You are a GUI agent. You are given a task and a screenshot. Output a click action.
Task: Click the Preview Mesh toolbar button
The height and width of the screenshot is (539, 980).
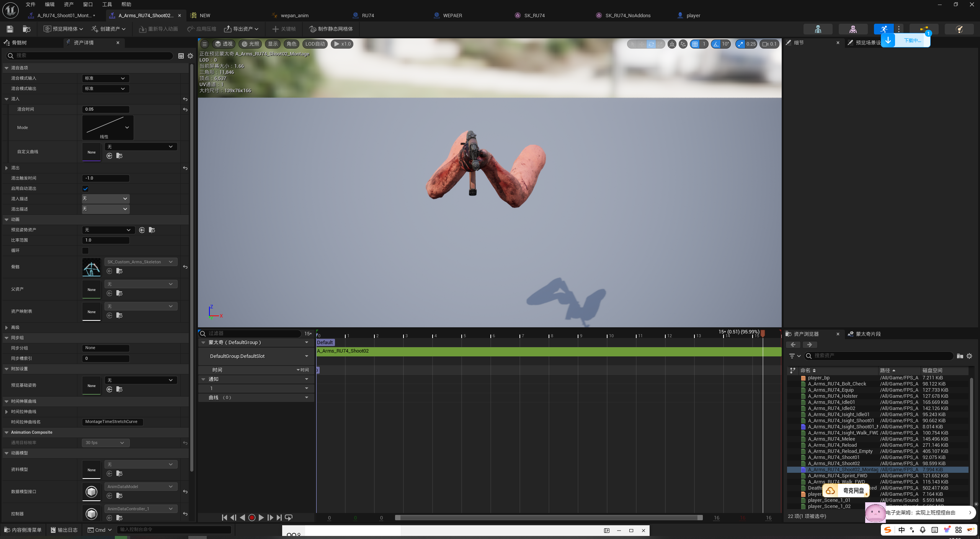[64, 29]
